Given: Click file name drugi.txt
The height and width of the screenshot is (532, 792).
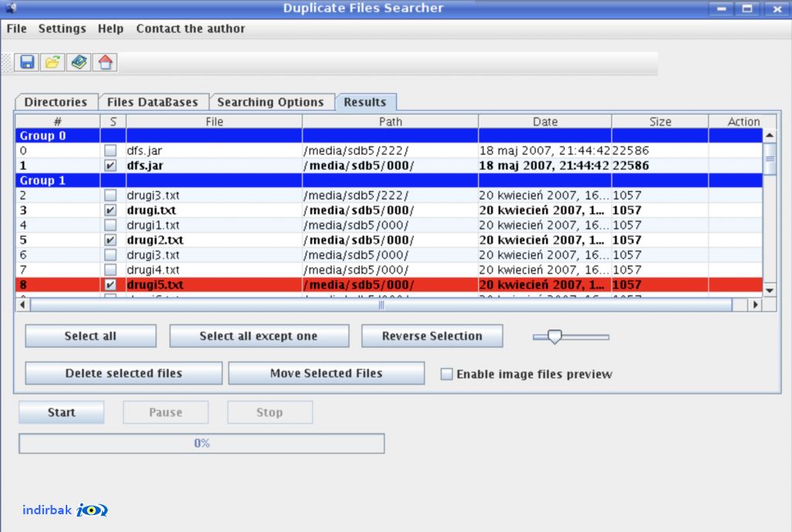Looking at the screenshot, I should (152, 210).
